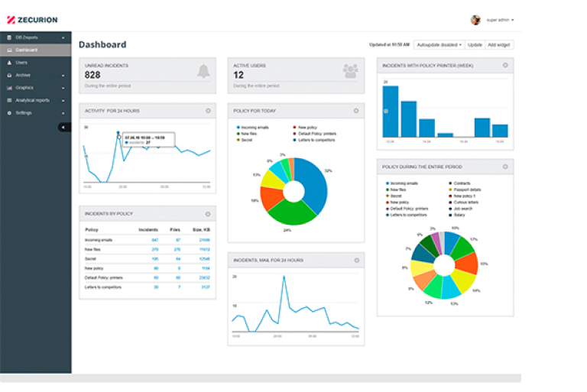Image resolution: width=587 pixels, height=392 pixels.
Task: Click the Update button
Action: (475, 45)
